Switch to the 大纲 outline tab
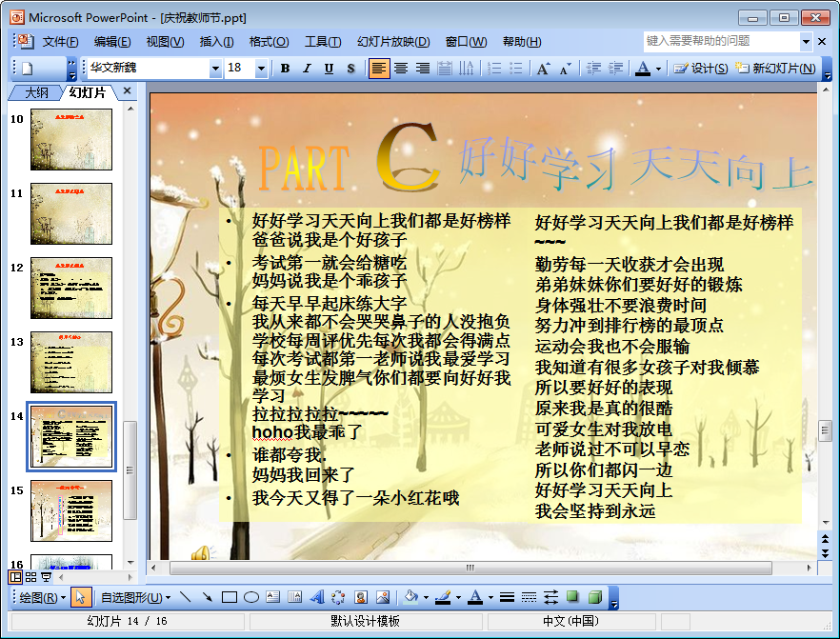The height and width of the screenshot is (639, 840). (x=36, y=92)
